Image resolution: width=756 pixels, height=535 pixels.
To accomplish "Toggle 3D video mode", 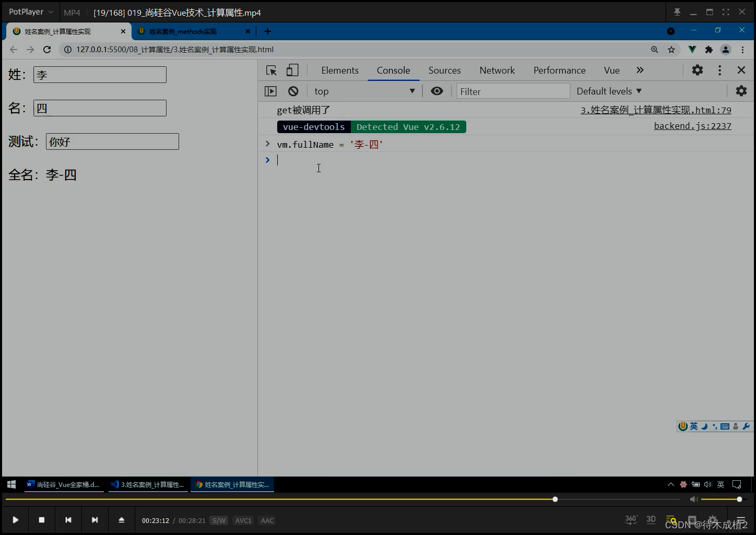I will [x=651, y=519].
